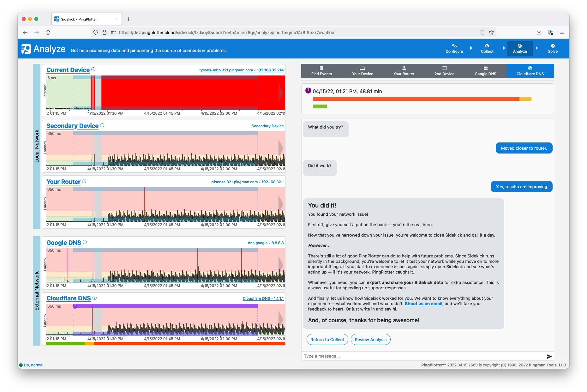Open Google DNS graph title link
The height and width of the screenshot is (392, 587).
64,243
